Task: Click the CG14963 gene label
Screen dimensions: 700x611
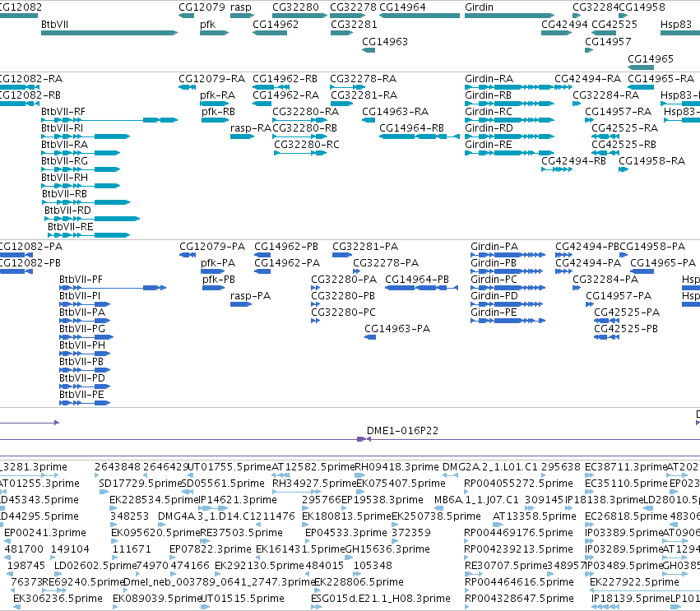Action: [385, 41]
